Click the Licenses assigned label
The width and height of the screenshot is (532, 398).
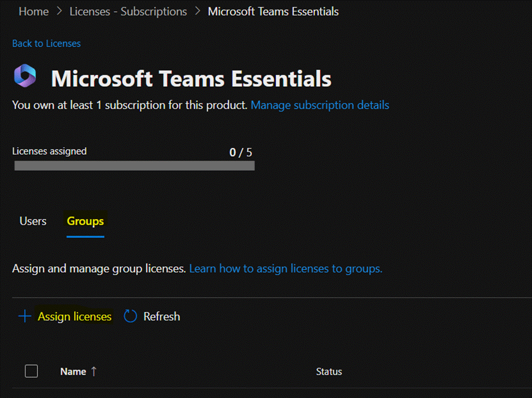(x=50, y=151)
